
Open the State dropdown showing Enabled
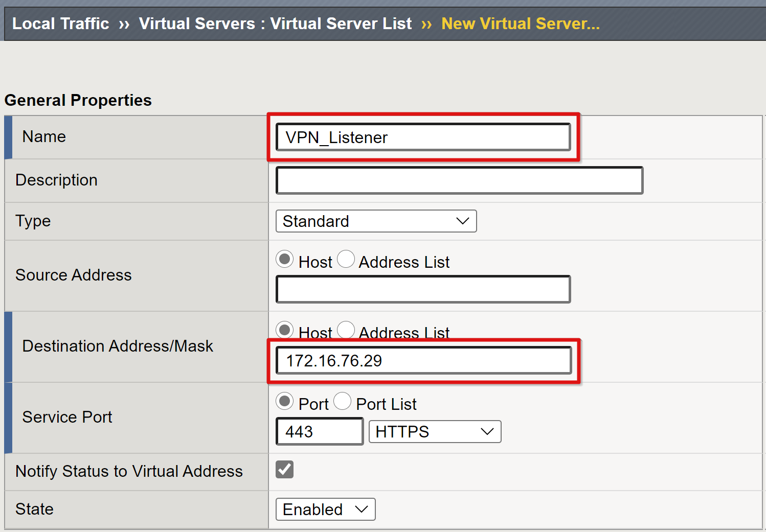[325, 509]
